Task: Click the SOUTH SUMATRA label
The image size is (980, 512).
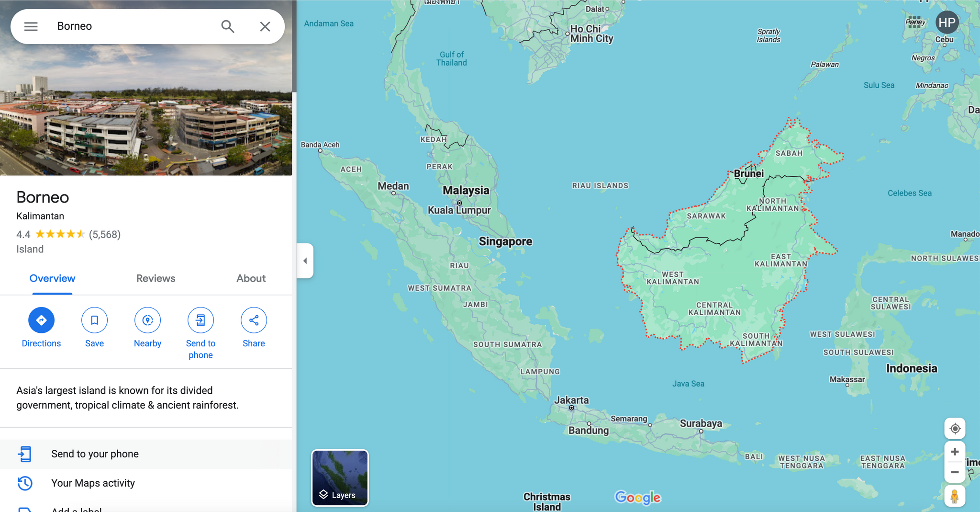Action: point(508,344)
